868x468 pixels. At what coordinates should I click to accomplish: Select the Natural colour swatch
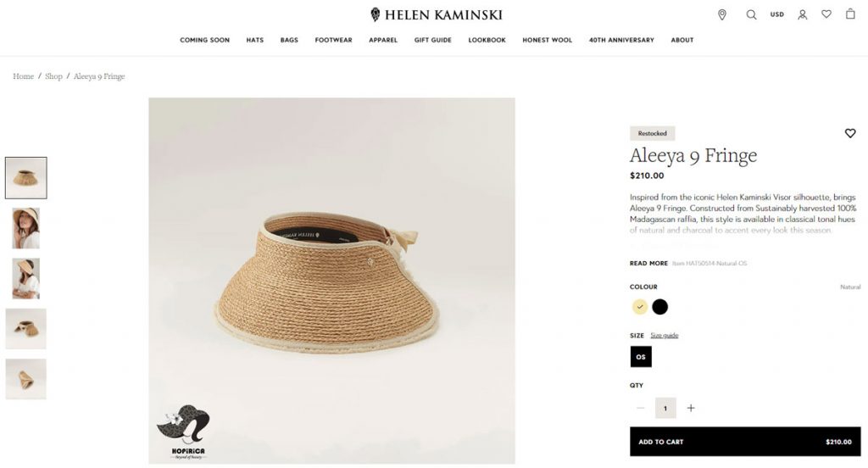coord(640,307)
